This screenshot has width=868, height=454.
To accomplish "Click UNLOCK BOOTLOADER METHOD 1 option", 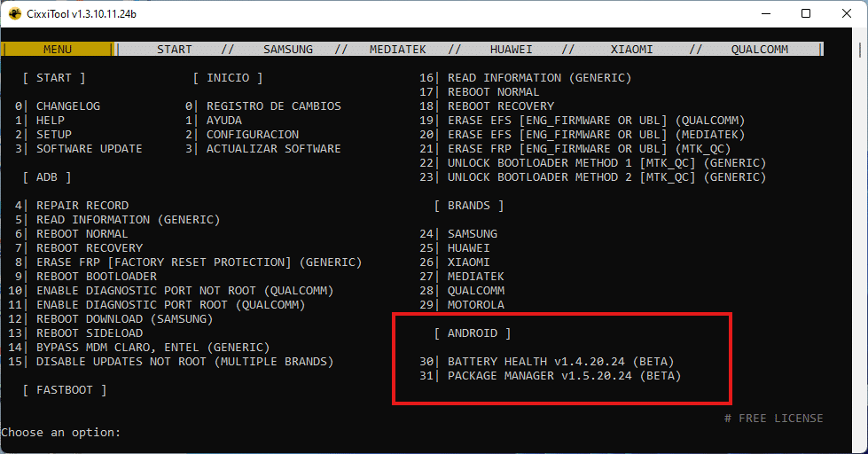I will pos(606,163).
